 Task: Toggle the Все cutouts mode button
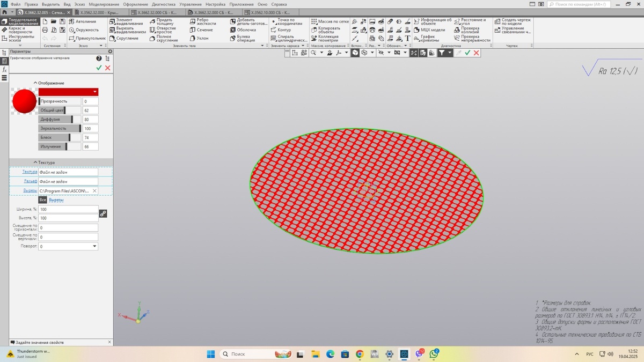click(43, 200)
